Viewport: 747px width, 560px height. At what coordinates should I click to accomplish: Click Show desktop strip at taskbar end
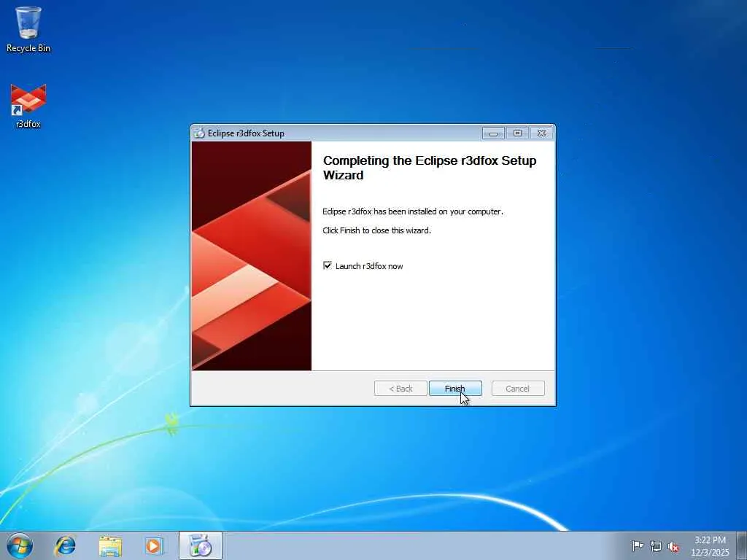[742, 545]
